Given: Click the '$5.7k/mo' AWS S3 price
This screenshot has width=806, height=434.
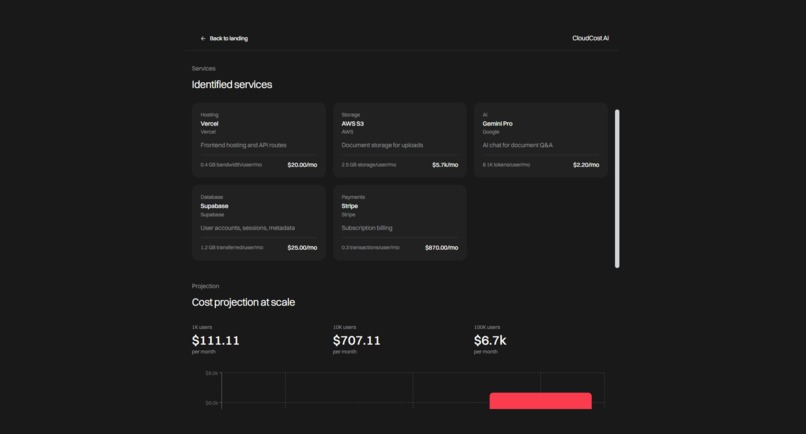Looking at the screenshot, I should click(445, 165).
